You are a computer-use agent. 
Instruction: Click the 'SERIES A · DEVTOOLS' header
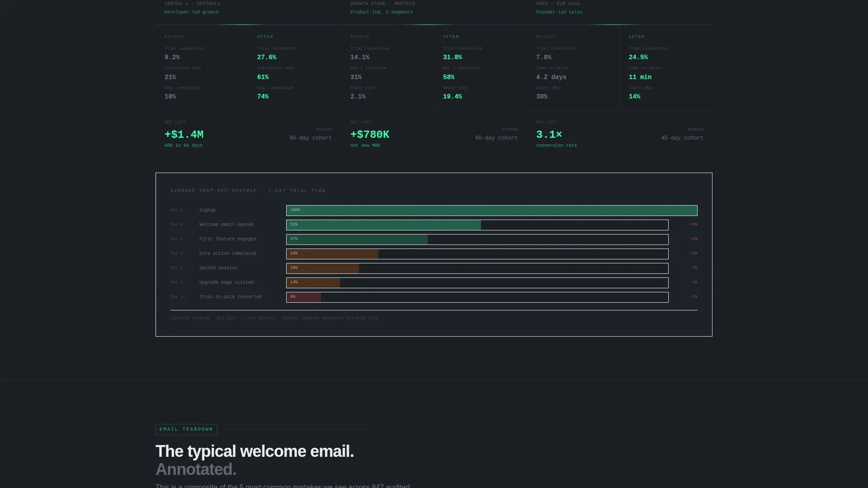(x=193, y=4)
